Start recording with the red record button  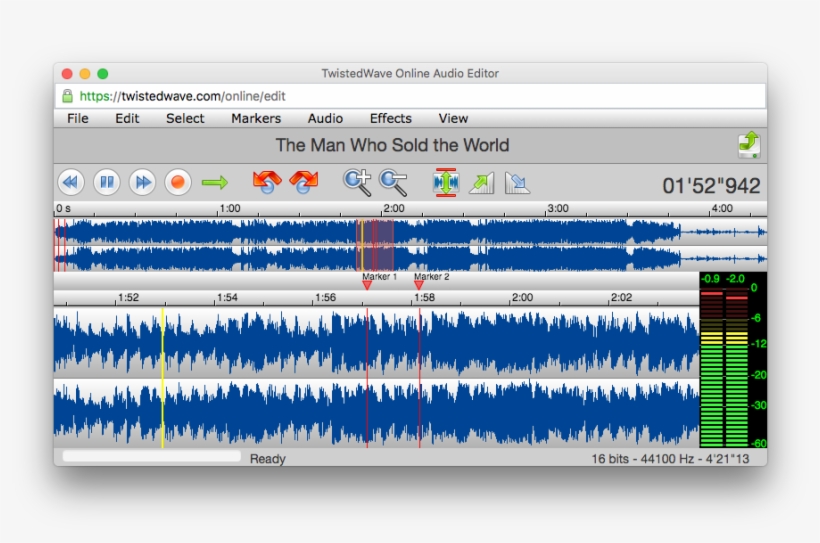click(x=178, y=182)
